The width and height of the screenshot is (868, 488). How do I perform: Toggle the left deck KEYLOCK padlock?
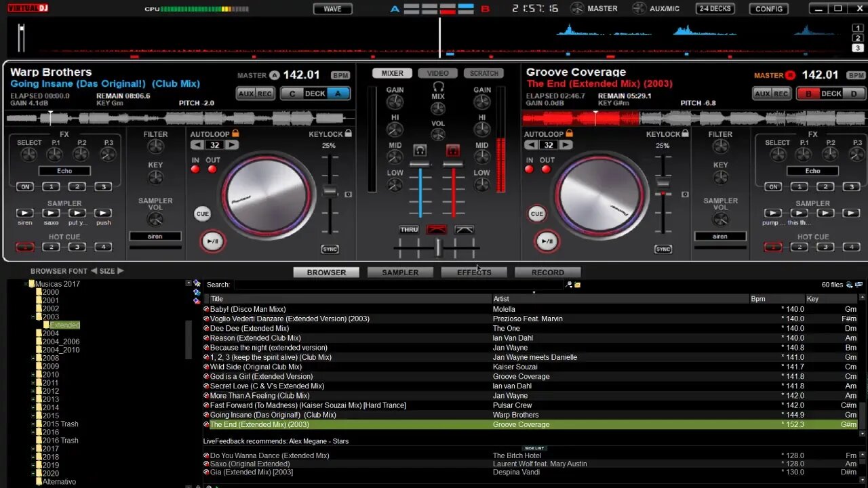point(348,134)
